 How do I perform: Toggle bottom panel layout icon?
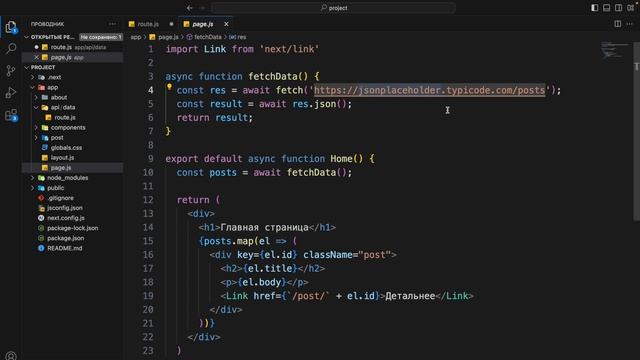click(x=607, y=8)
